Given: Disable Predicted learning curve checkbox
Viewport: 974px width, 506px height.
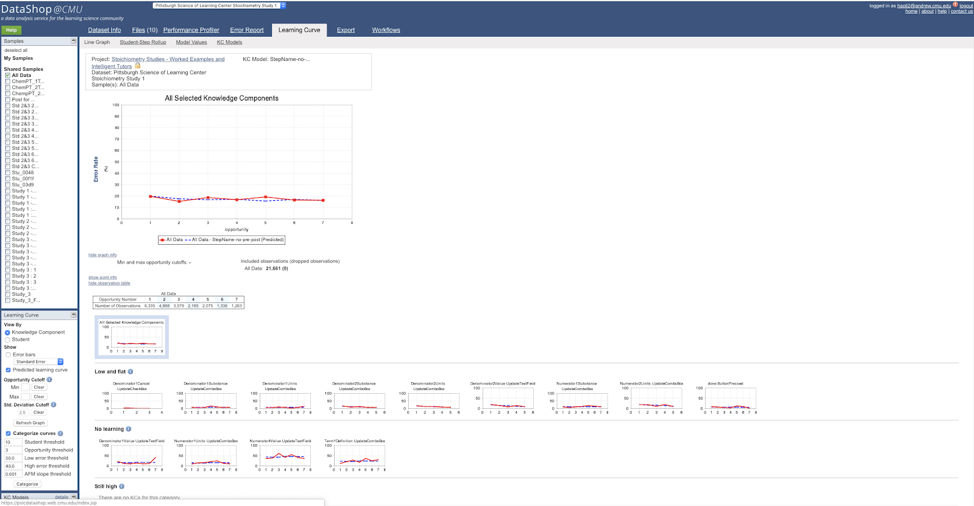Looking at the screenshot, I should tap(8, 369).
